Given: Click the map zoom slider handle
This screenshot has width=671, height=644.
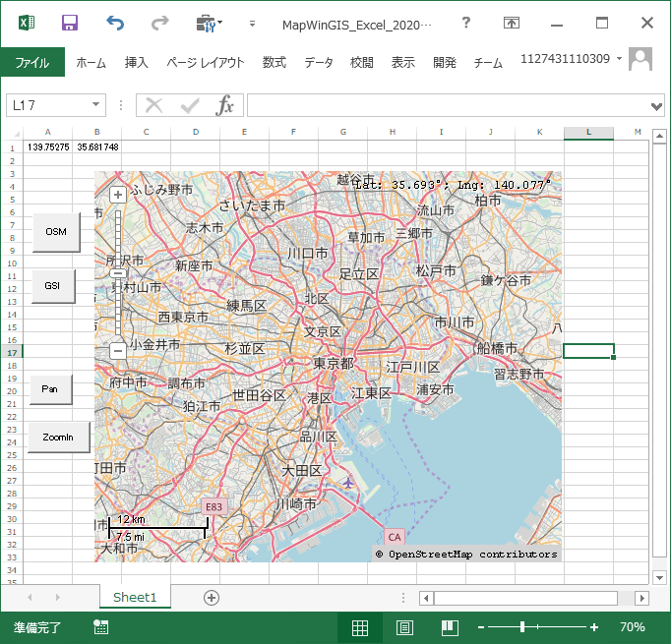Looking at the screenshot, I should click(x=118, y=273).
